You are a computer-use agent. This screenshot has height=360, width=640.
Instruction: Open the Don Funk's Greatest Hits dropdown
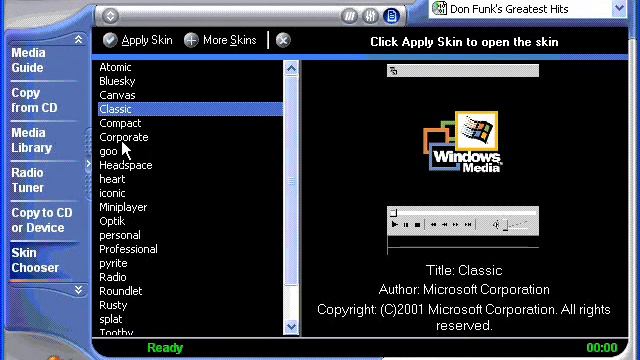[619, 8]
